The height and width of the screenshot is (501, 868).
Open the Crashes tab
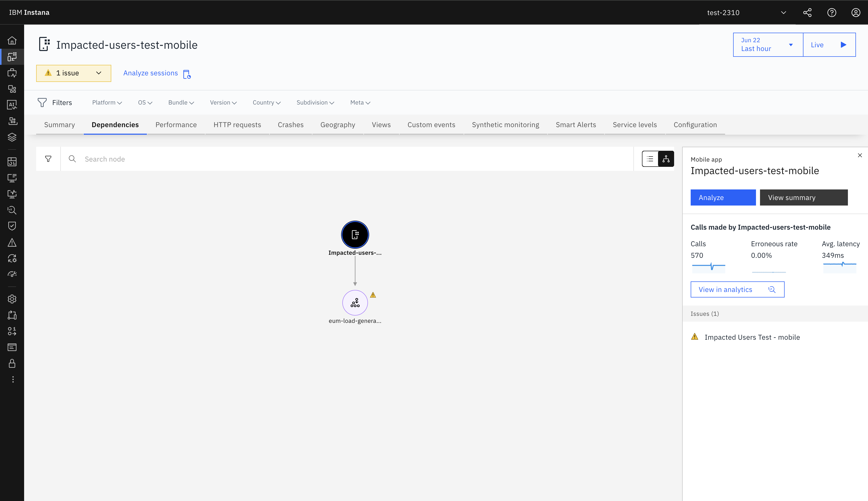[291, 125]
